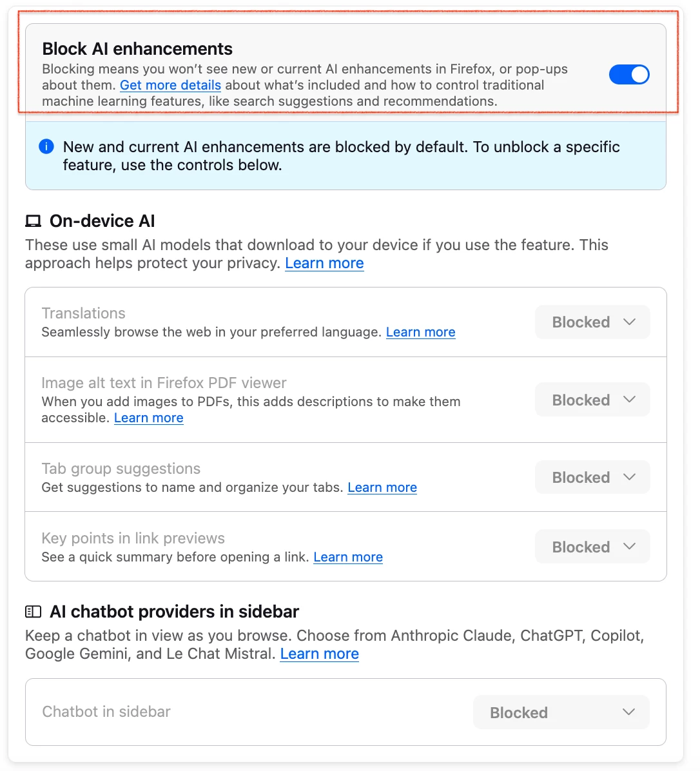The height and width of the screenshot is (771, 700).
Task: Open Key points in link previews dropdown
Action: (x=592, y=547)
